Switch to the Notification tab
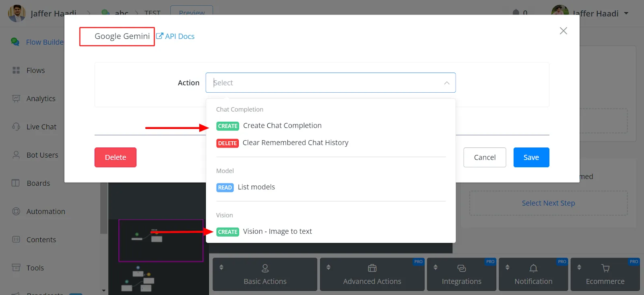Screen dimensions: 644x295 (533, 274)
